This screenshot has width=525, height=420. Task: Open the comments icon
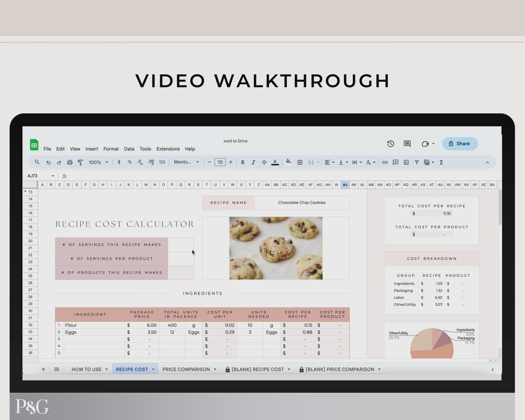[x=407, y=144]
